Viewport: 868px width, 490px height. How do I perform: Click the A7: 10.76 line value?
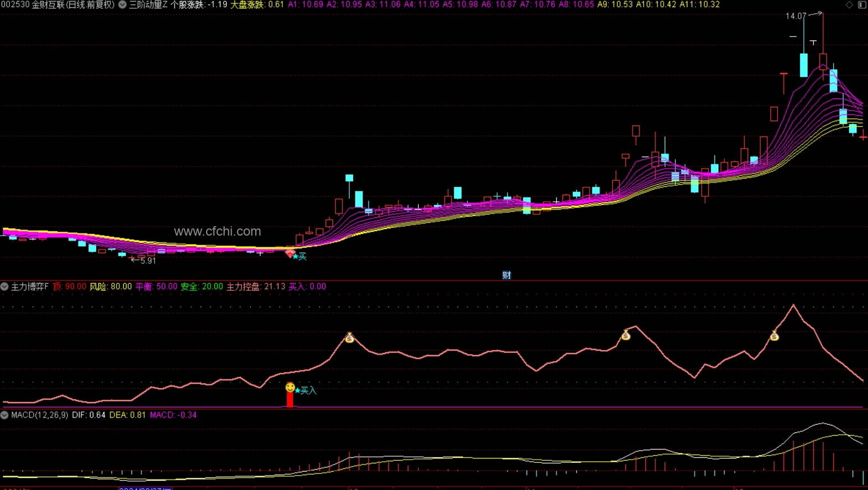click(x=538, y=4)
